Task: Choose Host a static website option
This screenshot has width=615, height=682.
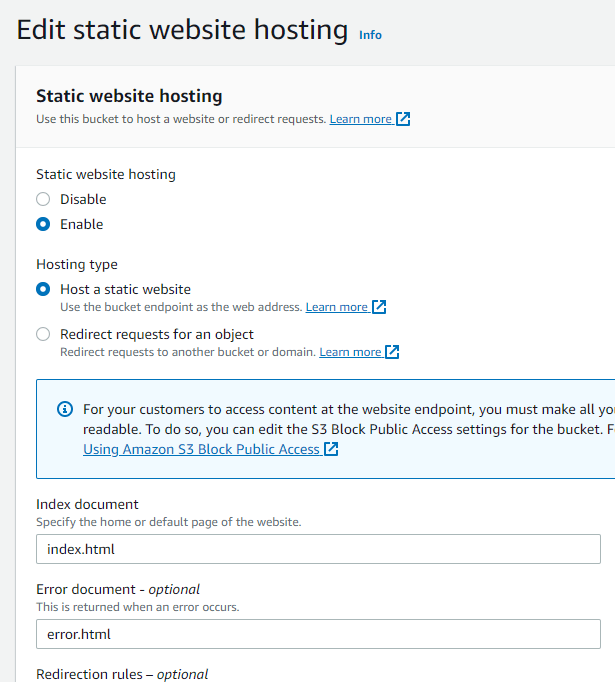Action: [43, 289]
